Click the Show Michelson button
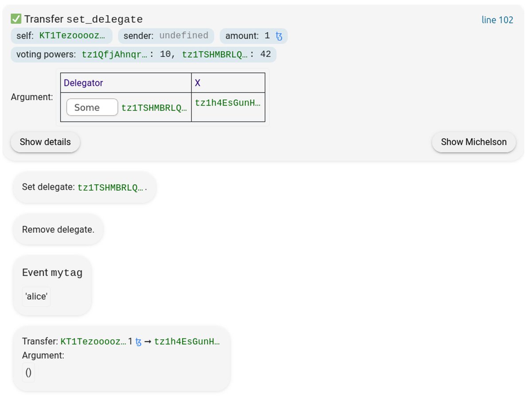532x400 pixels. 473,142
